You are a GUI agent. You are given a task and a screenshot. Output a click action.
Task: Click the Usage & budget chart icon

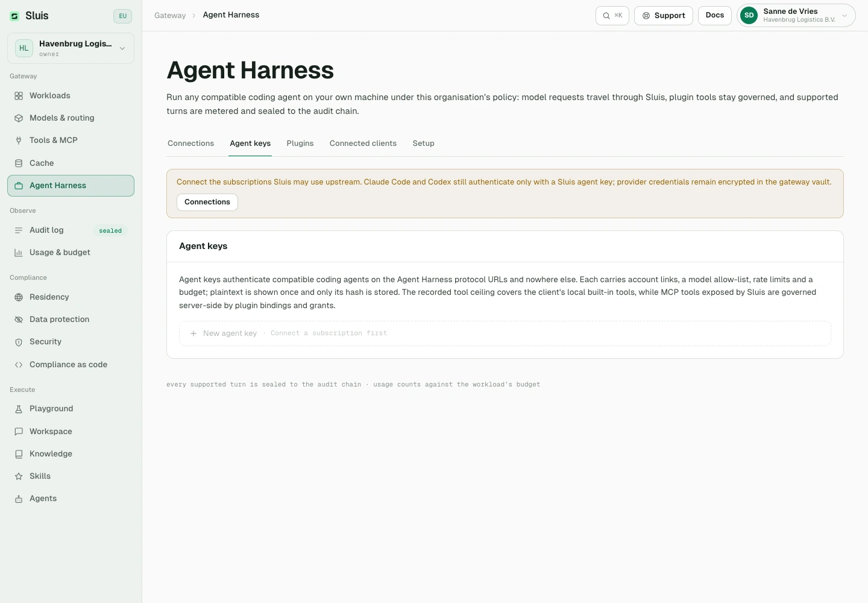point(19,253)
